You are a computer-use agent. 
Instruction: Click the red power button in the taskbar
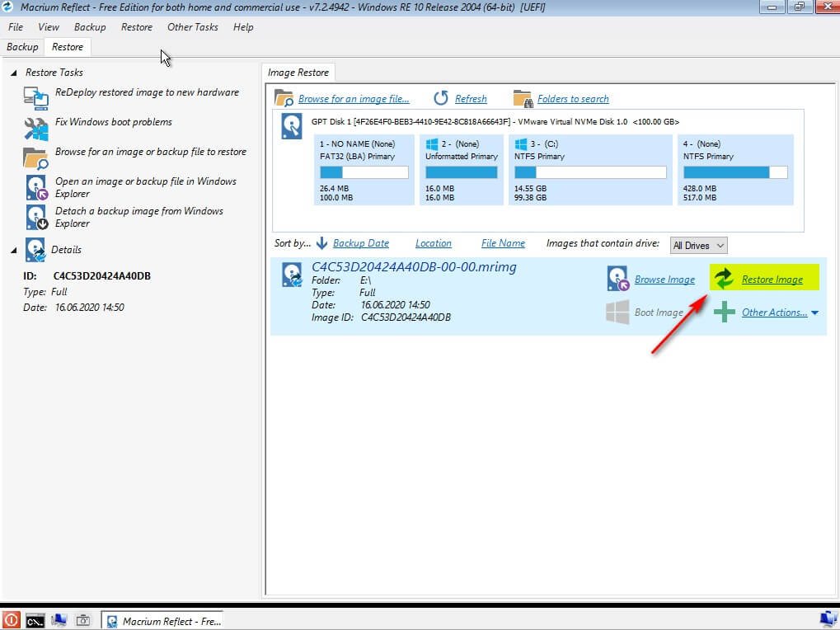pyautogui.click(x=10, y=620)
